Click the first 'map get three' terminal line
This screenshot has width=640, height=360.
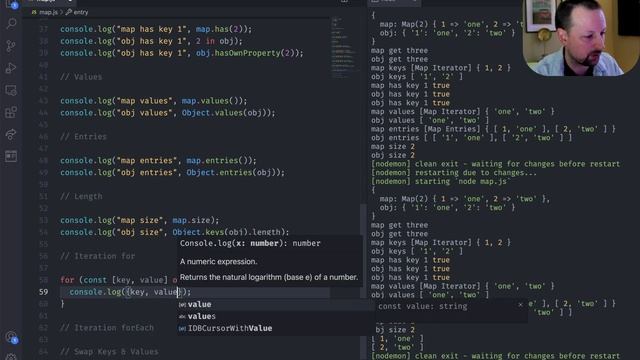point(399,51)
